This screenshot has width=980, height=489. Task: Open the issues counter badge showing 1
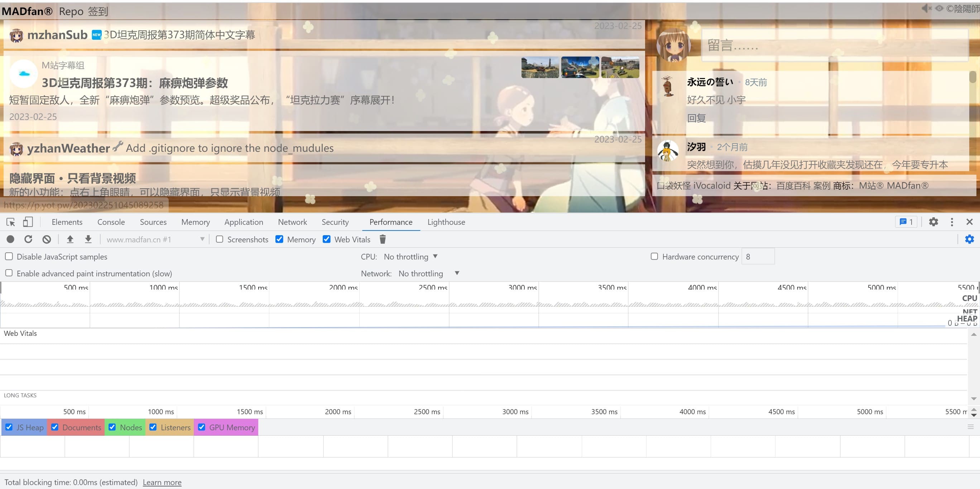tap(906, 222)
